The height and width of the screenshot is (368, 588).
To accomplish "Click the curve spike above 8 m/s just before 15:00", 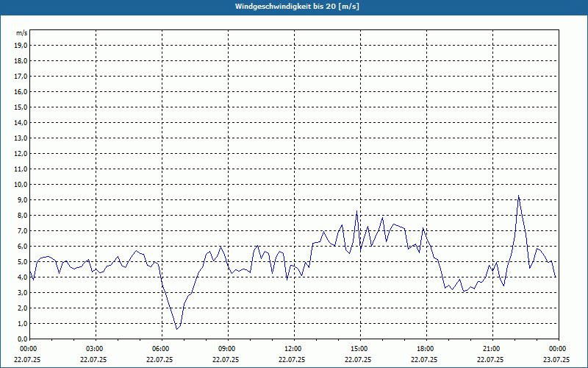I will 356,211.
